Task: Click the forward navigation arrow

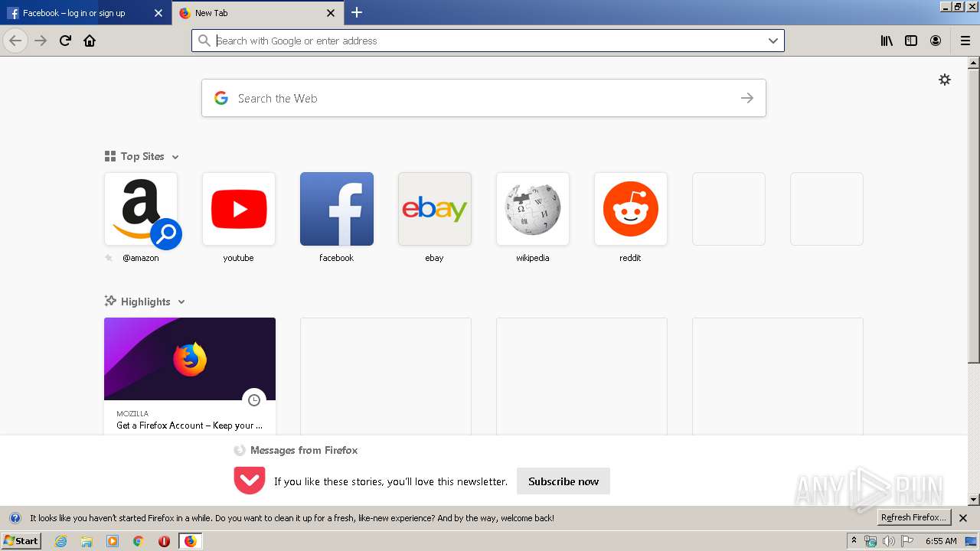Action: tap(41, 41)
